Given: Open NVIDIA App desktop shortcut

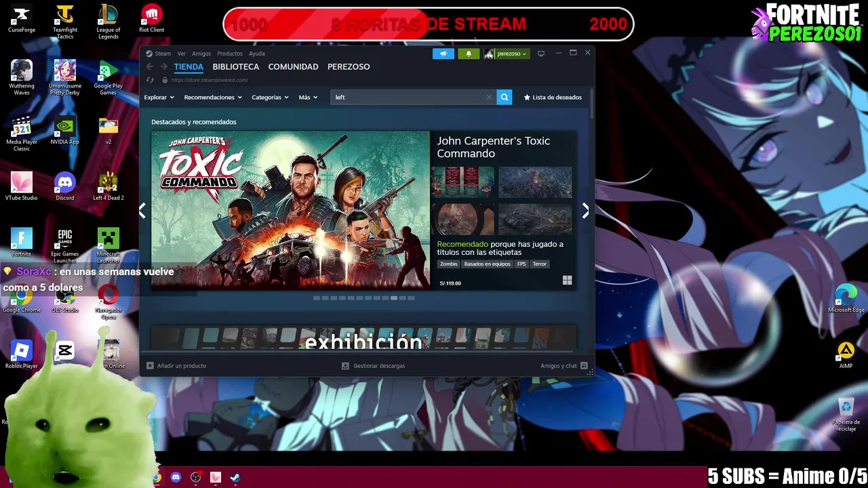Looking at the screenshot, I should tap(65, 131).
